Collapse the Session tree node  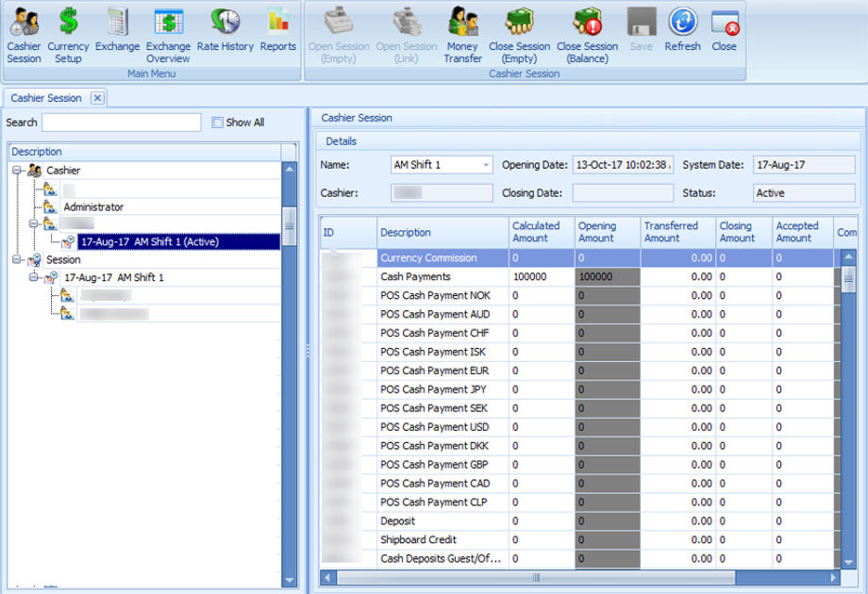17,260
